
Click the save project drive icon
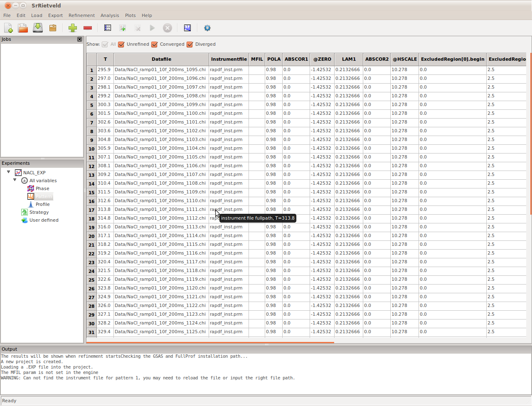(38, 28)
